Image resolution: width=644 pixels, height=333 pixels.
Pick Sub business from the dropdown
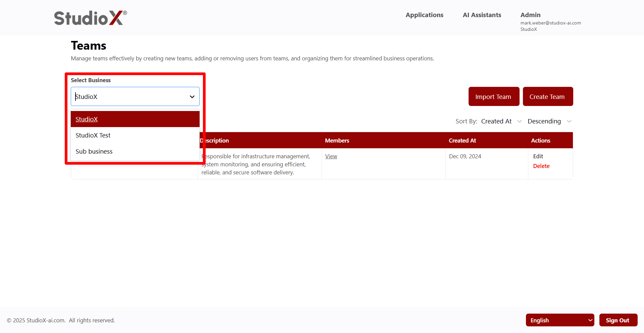pos(94,152)
